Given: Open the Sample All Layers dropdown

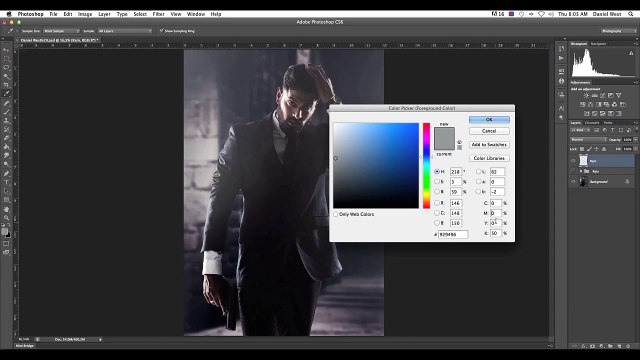Looking at the screenshot, I should point(125,31).
